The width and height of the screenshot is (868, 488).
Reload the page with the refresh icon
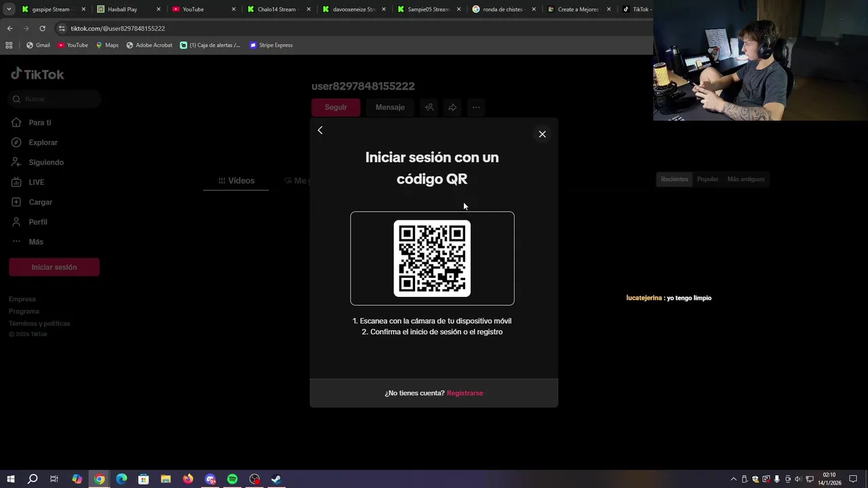click(42, 28)
